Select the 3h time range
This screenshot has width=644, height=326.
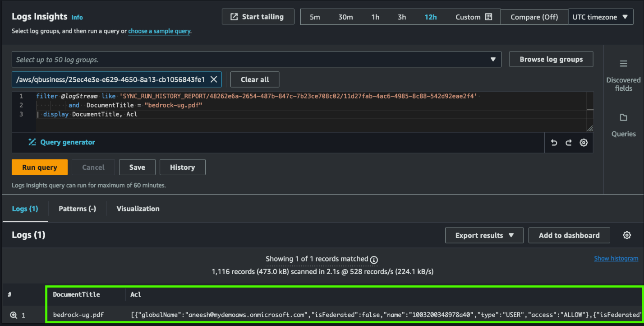click(x=402, y=17)
